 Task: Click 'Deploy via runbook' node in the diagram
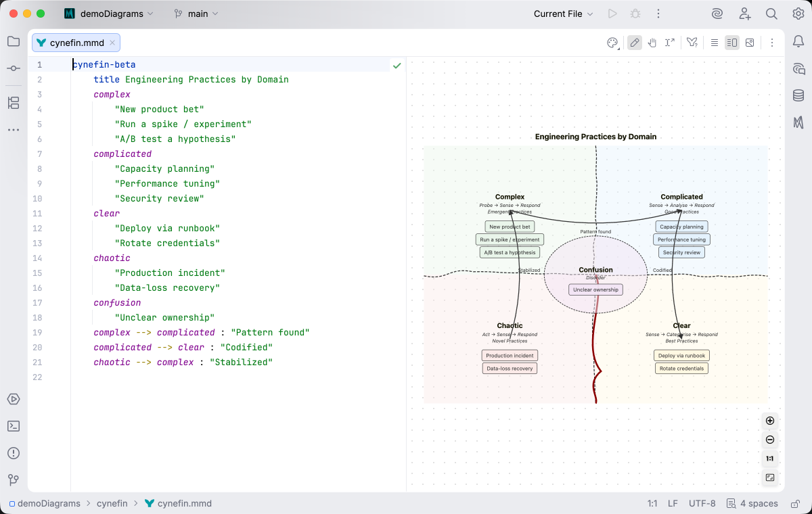(681, 355)
